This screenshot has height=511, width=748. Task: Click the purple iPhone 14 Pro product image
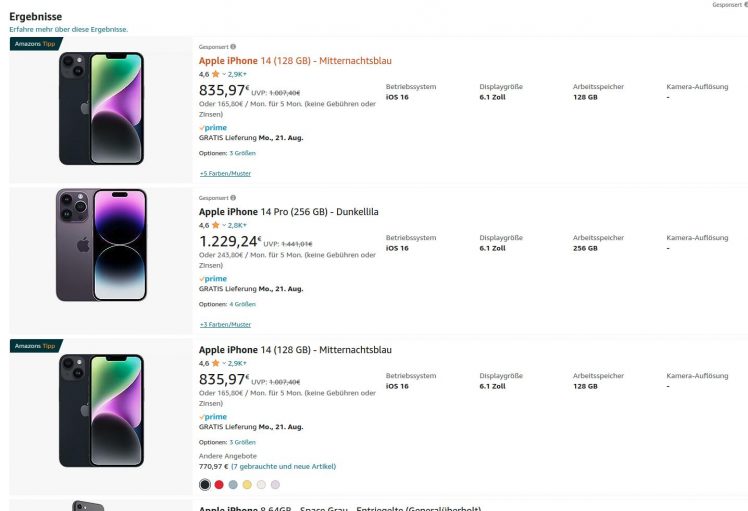click(x=101, y=245)
